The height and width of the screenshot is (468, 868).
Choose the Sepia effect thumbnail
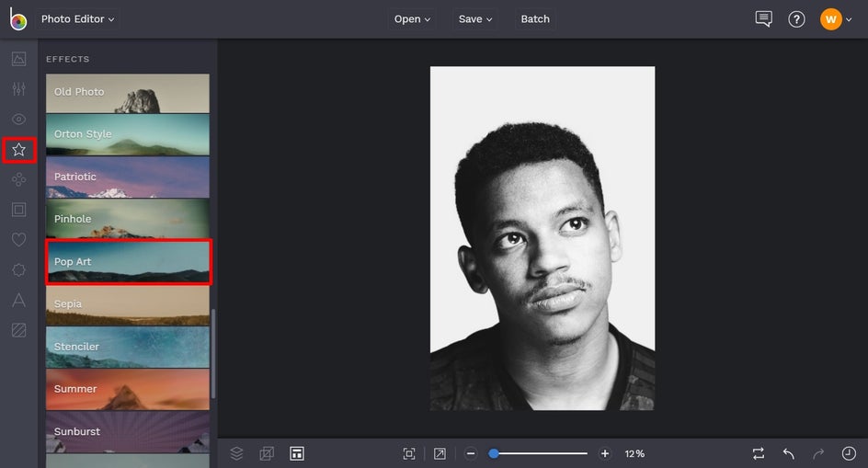pyautogui.click(x=128, y=304)
